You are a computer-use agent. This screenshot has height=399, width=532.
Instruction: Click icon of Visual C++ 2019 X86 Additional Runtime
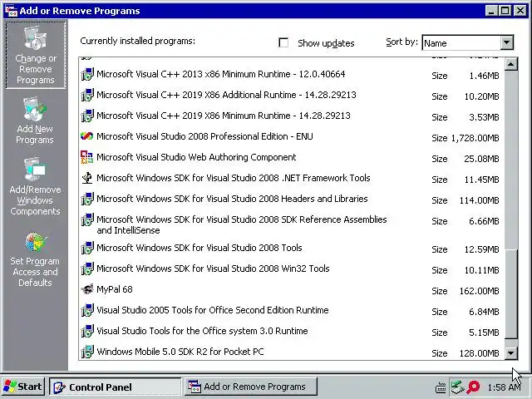click(x=87, y=95)
